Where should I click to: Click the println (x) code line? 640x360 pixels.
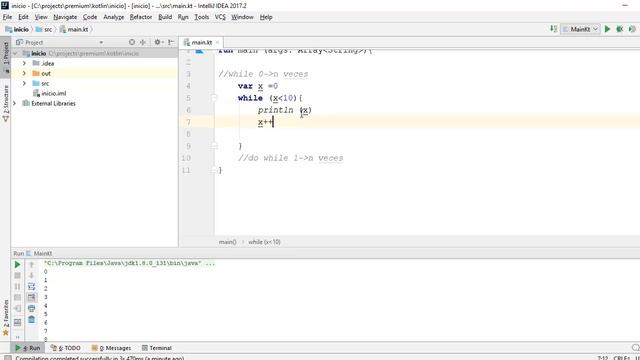pyautogui.click(x=284, y=110)
